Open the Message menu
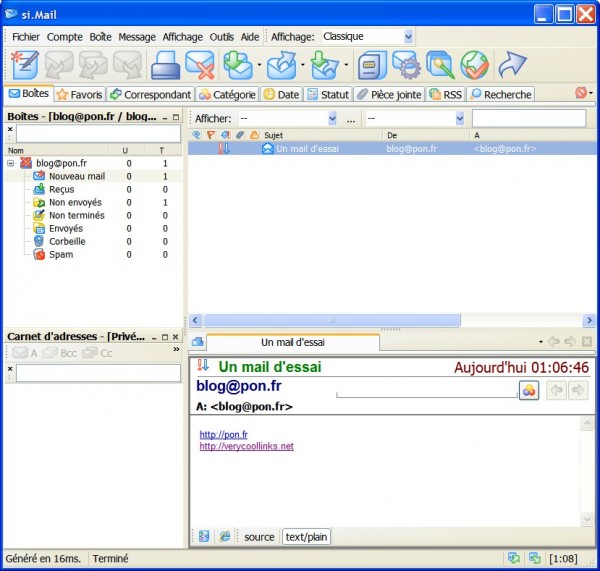This screenshot has height=571, width=600. click(137, 37)
